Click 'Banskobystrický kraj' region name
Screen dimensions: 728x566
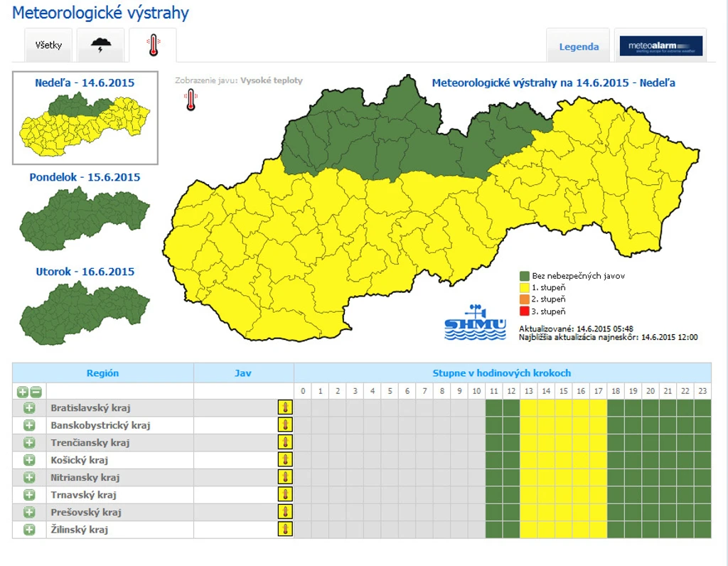click(101, 425)
